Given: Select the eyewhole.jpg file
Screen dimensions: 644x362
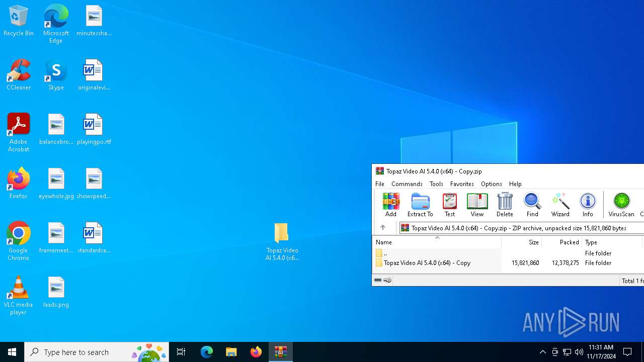Looking at the screenshot, I should 56,184.
